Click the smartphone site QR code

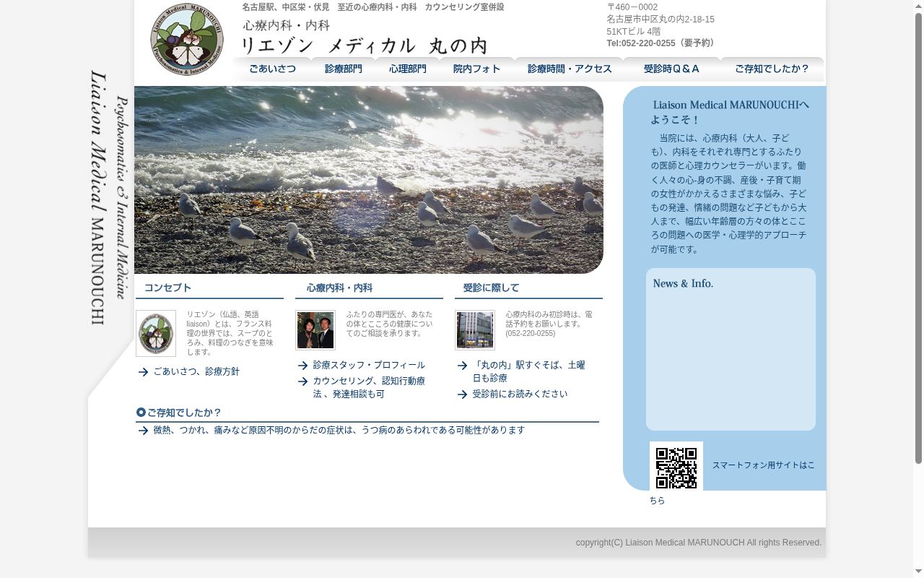[676, 467]
